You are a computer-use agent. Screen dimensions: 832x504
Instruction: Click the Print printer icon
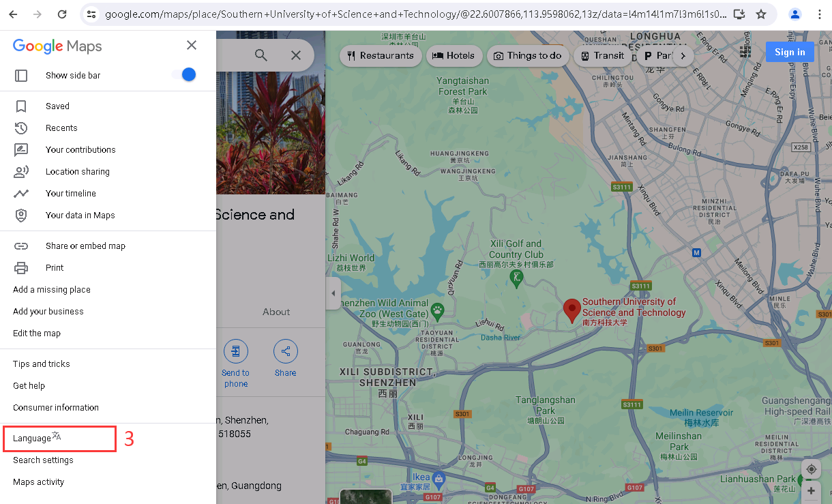(x=21, y=268)
